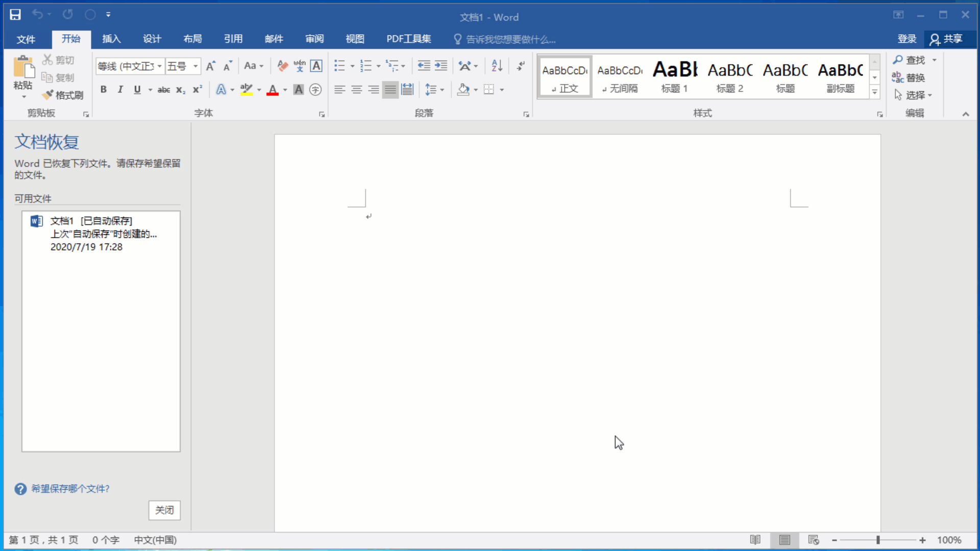Viewport: 980px width, 551px height.
Task: Open the File (文件) tab
Action: pyautogui.click(x=26, y=39)
